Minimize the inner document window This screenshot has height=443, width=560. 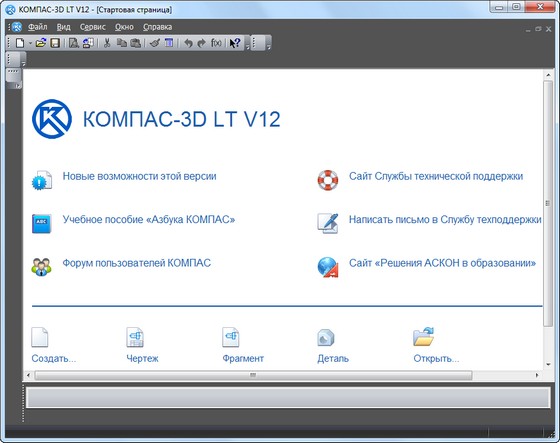click(x=528, y=30)
